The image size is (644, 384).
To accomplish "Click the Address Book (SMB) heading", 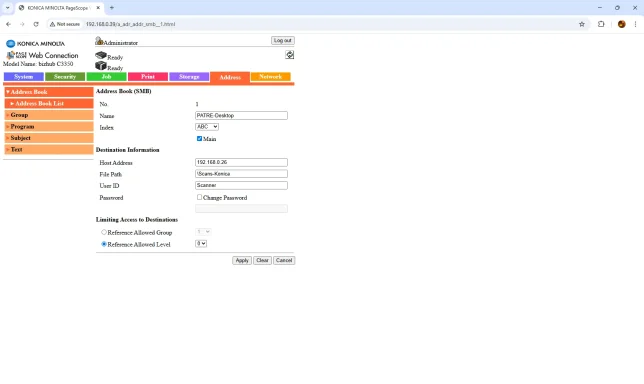I will tap(124, 91).
